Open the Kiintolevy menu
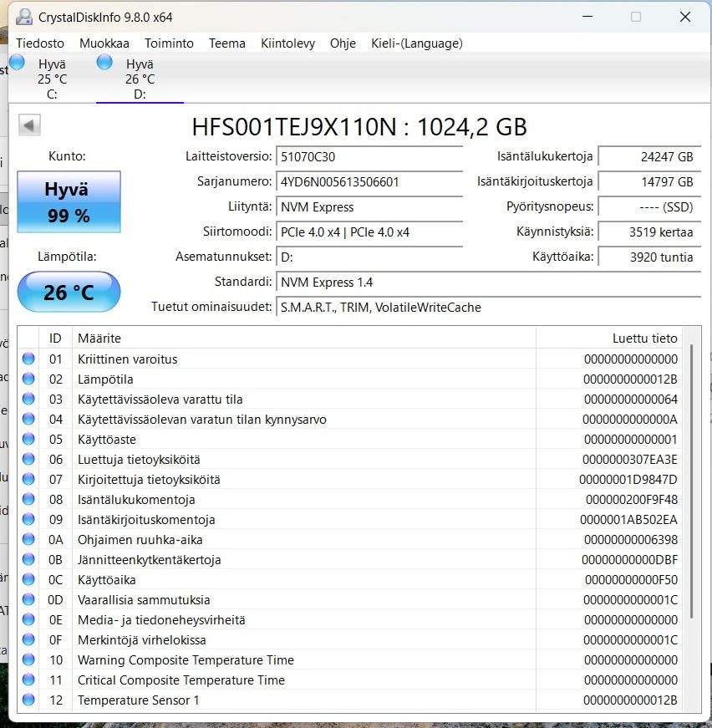This screenshot has width=712, height=728. (x=287, y=43)
